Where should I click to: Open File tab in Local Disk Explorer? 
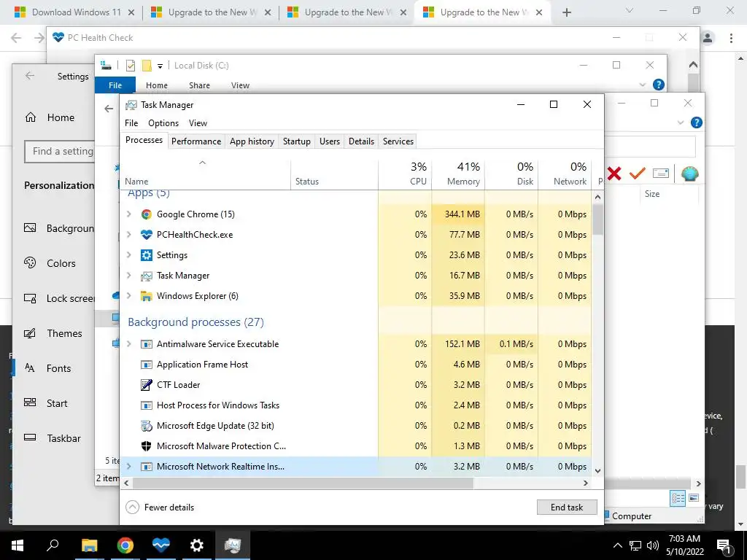pyautogui.click(x=115, y=85)
